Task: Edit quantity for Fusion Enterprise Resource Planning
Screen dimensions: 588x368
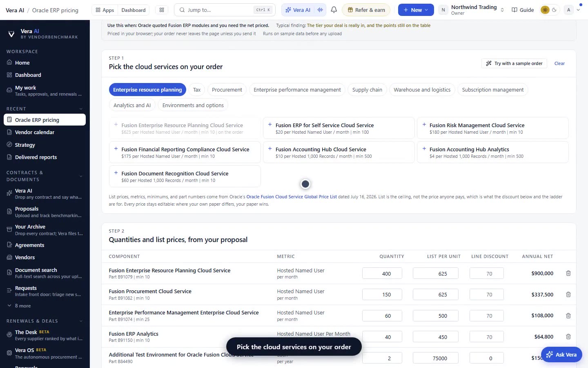Action: 382,274
